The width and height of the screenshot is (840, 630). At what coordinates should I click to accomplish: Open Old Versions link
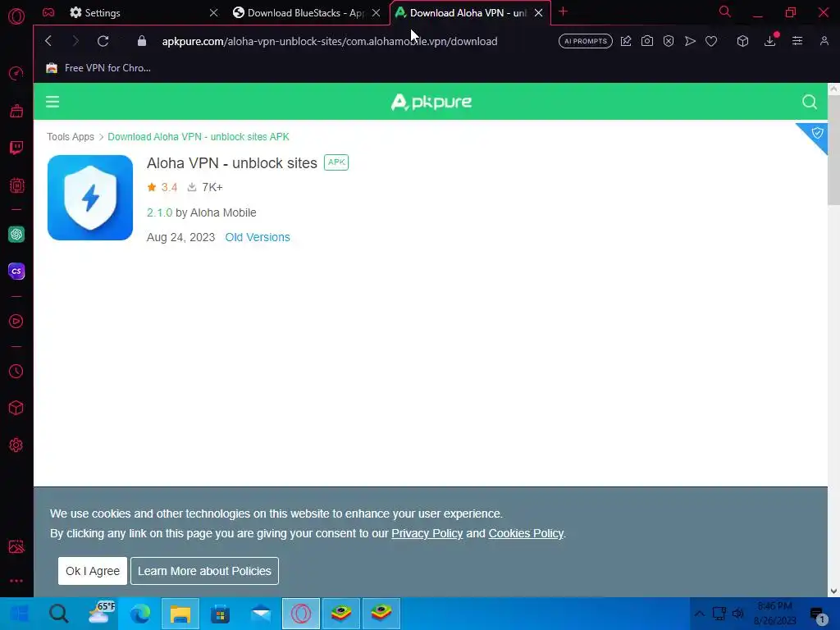click(x=257, y=237)
